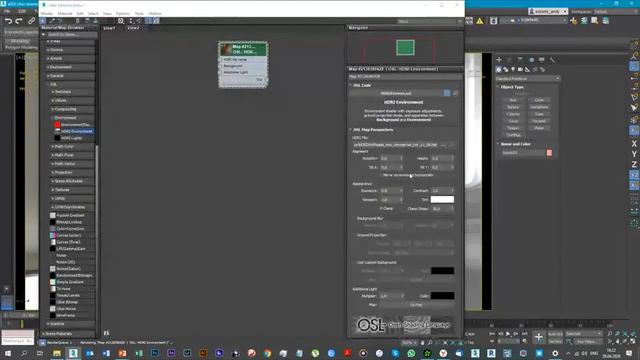Switch to View2 tab
Viewport: 640px width, 360px height.
tap(133, 28)
